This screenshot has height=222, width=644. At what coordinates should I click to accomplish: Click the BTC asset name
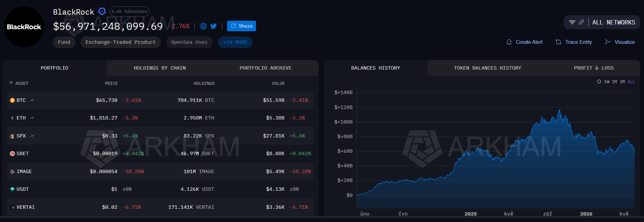click(x=21, y=100)
